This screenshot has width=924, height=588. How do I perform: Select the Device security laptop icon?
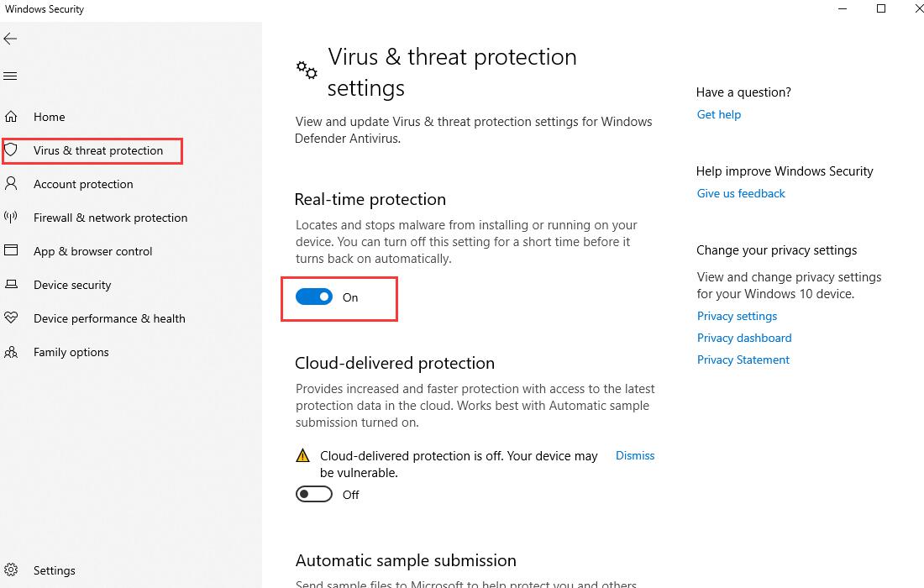coord(11,284)
